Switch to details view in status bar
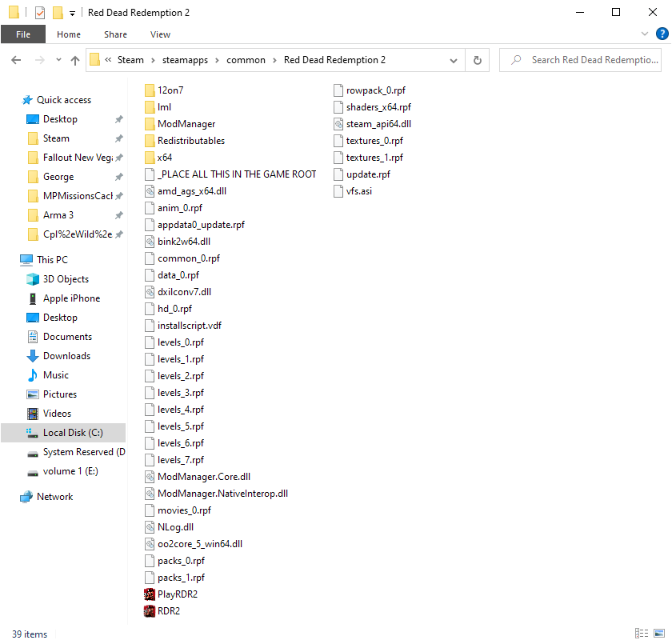The height and width of the screenshot is (644, 672). pyautogui.click(x=641, y=634)
